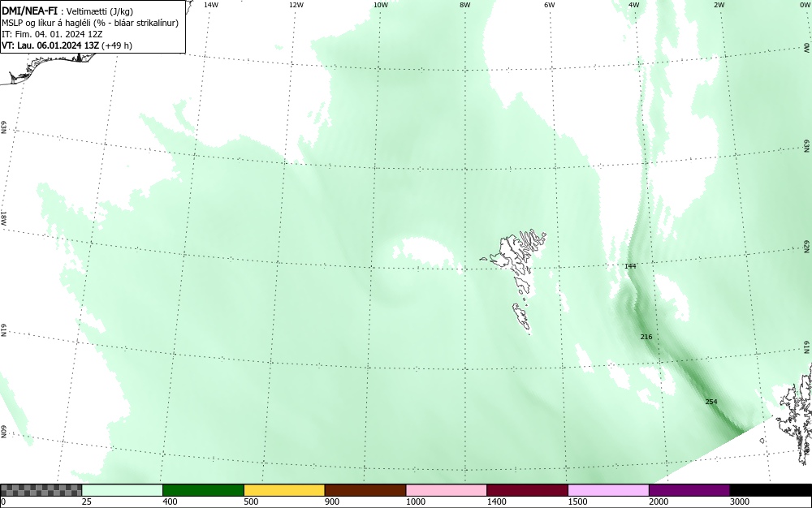Click the legend value 3000
This screenshot has width=812, height=508.
point(739,502)
